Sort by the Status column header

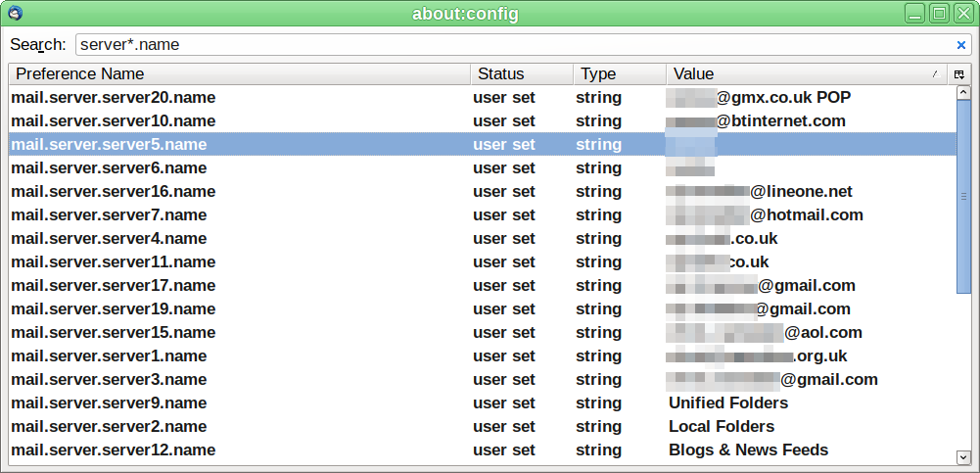tap(520, 74)
